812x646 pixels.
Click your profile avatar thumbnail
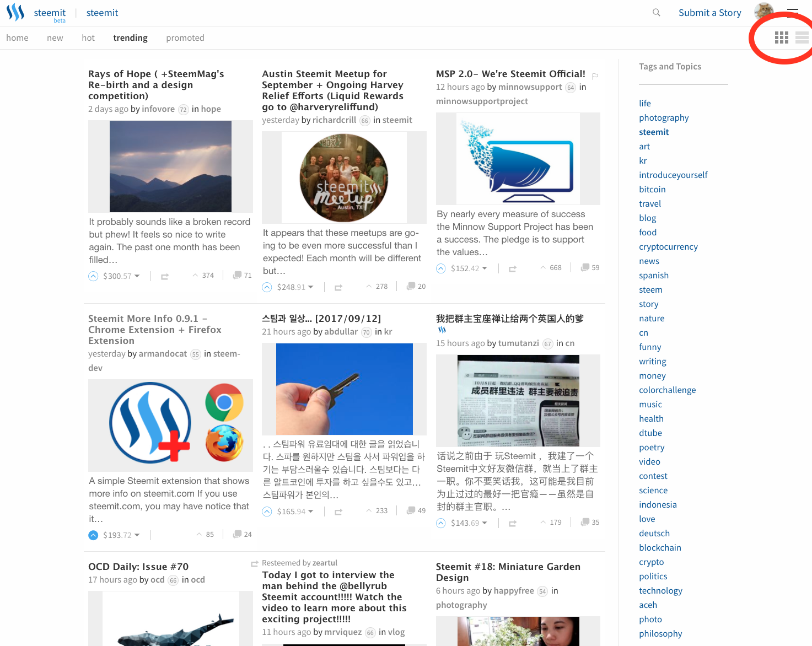(x=764, y=12)
